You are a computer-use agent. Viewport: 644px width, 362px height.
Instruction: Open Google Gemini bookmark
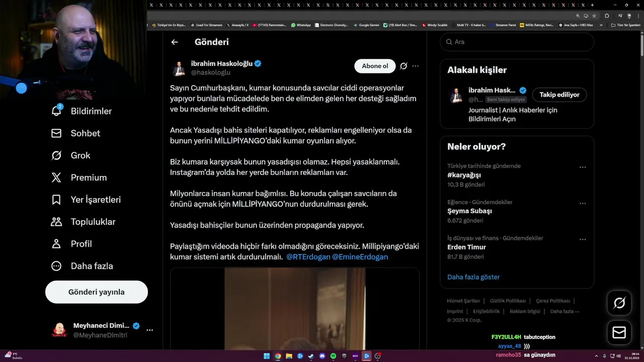[x=366, y=25]
